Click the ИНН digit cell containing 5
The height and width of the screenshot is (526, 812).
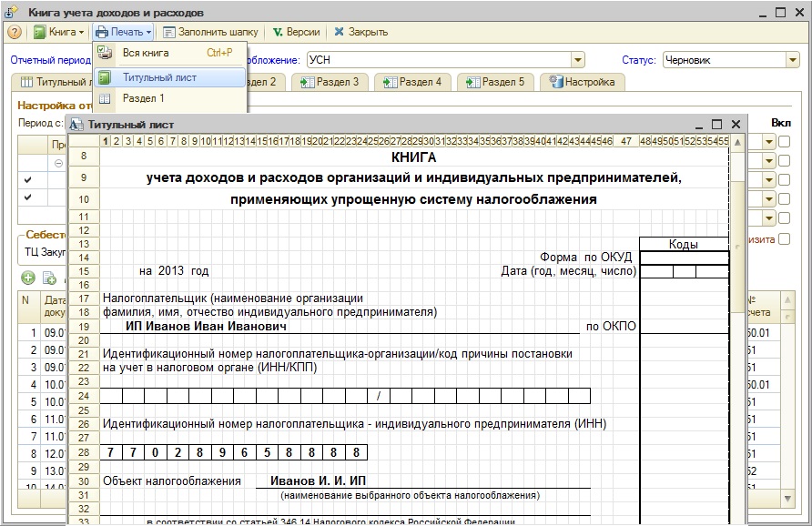[x=268, y=452]
